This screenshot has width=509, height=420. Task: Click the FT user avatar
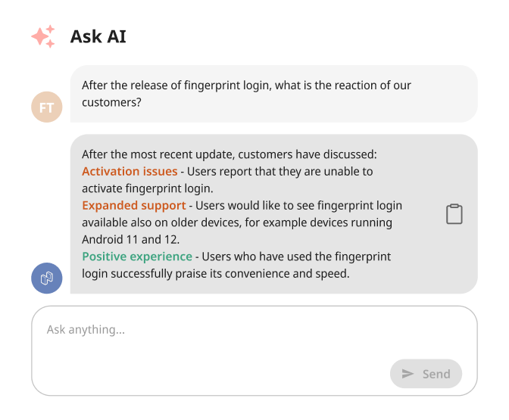point(46,107)
